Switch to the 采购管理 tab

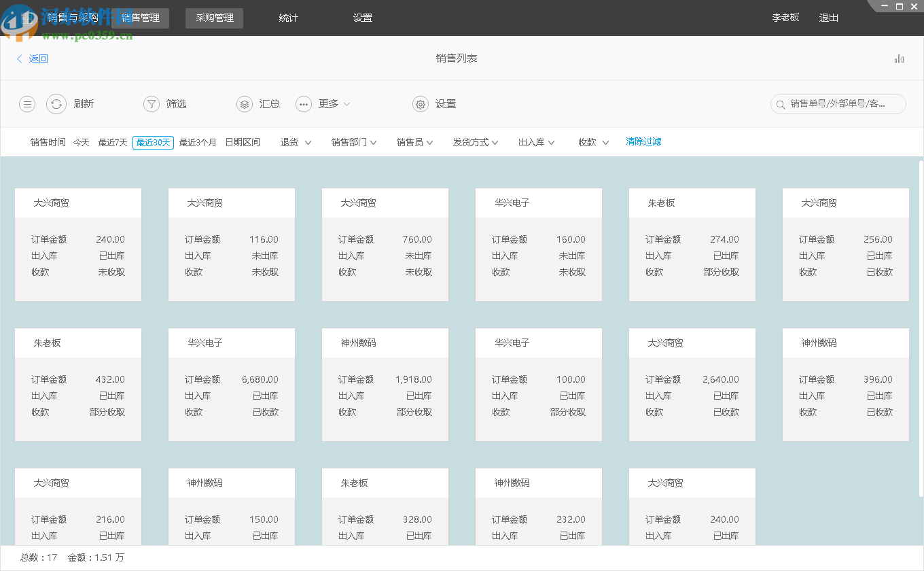pyautogui.click(x=214, y=18)
